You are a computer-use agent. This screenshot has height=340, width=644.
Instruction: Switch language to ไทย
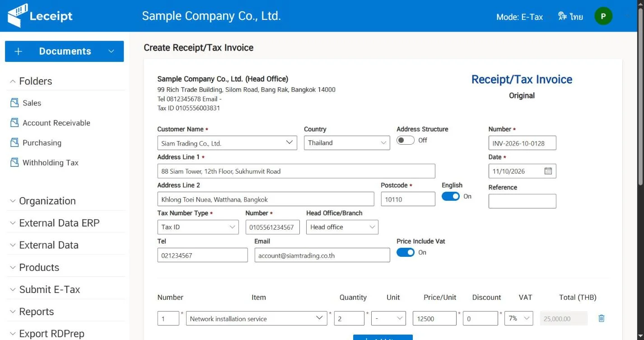(576, 17)
